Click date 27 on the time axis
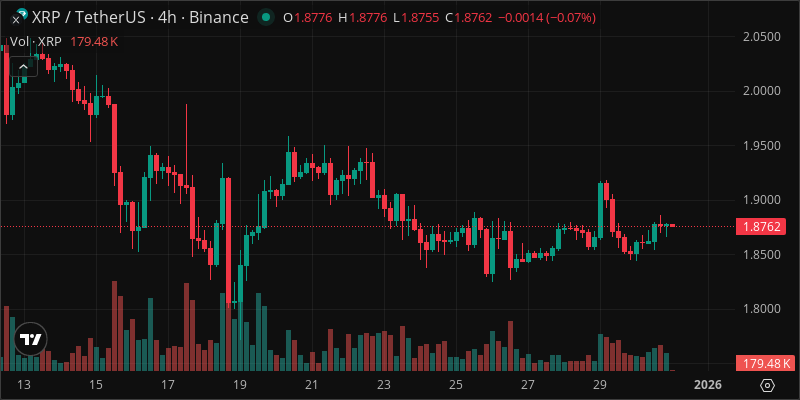The width and height of the screenshot is (800, 400). 528,384
